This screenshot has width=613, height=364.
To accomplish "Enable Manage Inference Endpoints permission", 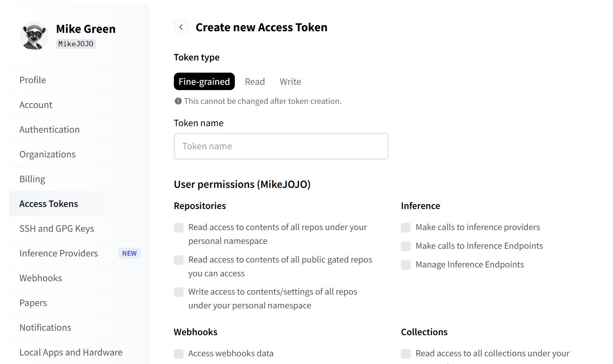I will pos(406,265).
